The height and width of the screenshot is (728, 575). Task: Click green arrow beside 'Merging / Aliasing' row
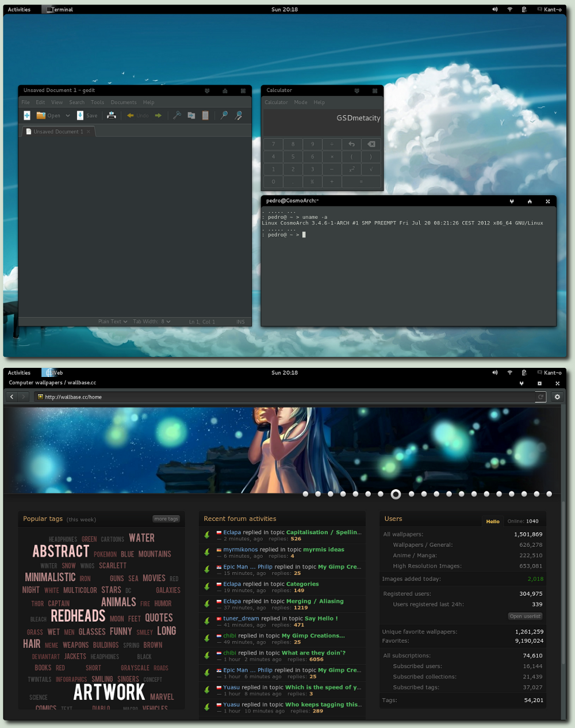[x=207, y=604]
